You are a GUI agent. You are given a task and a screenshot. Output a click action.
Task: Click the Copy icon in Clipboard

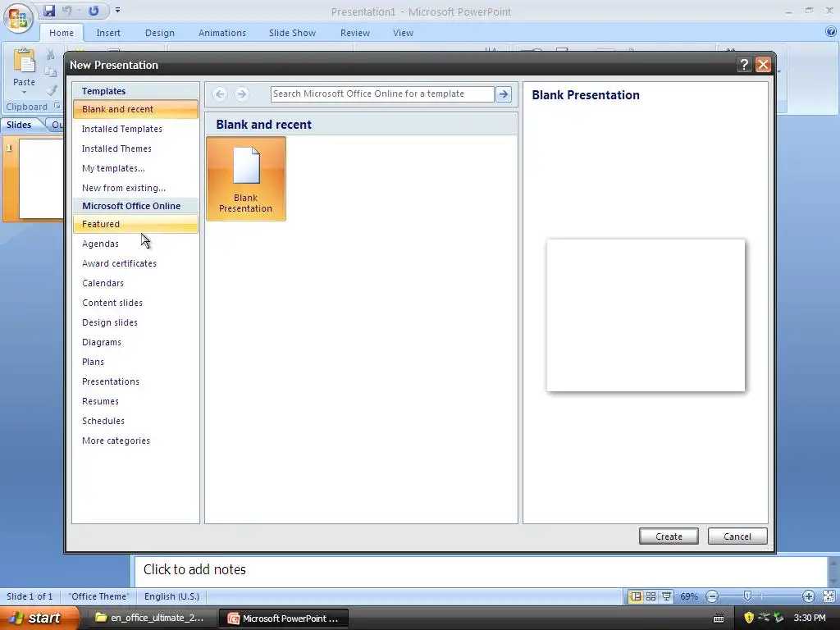point(50,72)
